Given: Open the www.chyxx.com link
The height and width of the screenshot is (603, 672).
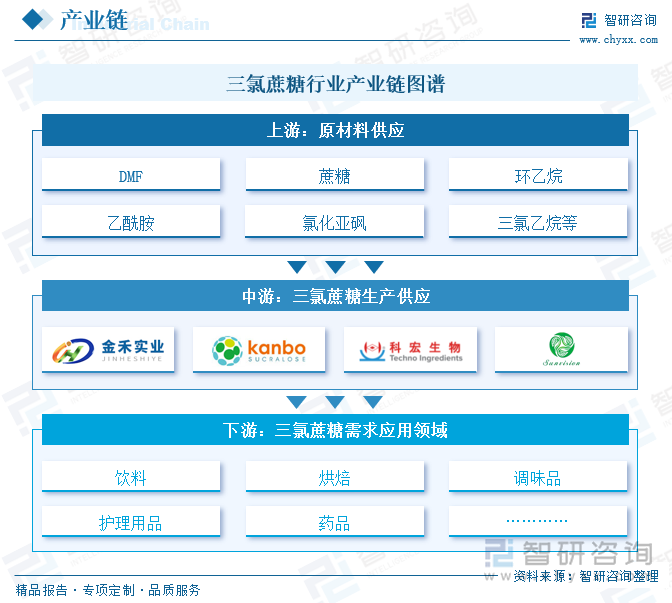Looking at the screenshot, I should (618, 40).
